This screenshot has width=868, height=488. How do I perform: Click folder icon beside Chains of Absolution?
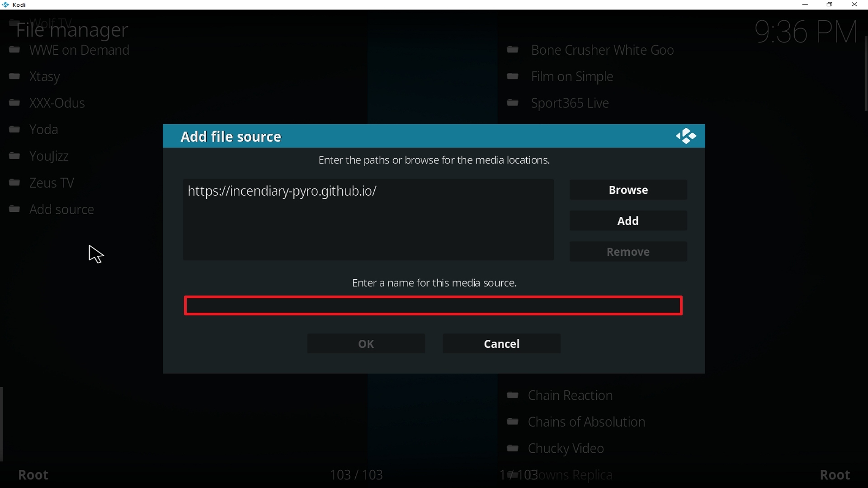(x=513, y=422)
